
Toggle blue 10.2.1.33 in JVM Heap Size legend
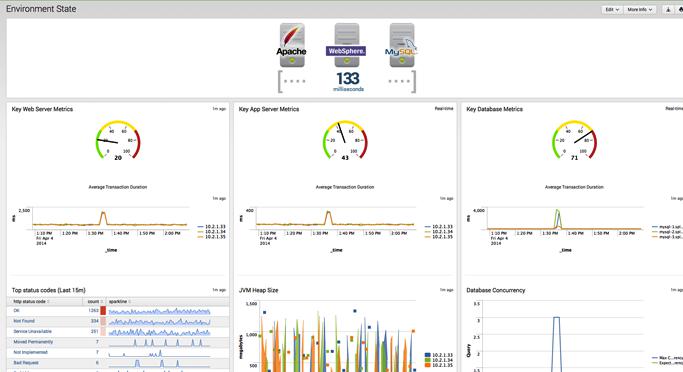439,355
